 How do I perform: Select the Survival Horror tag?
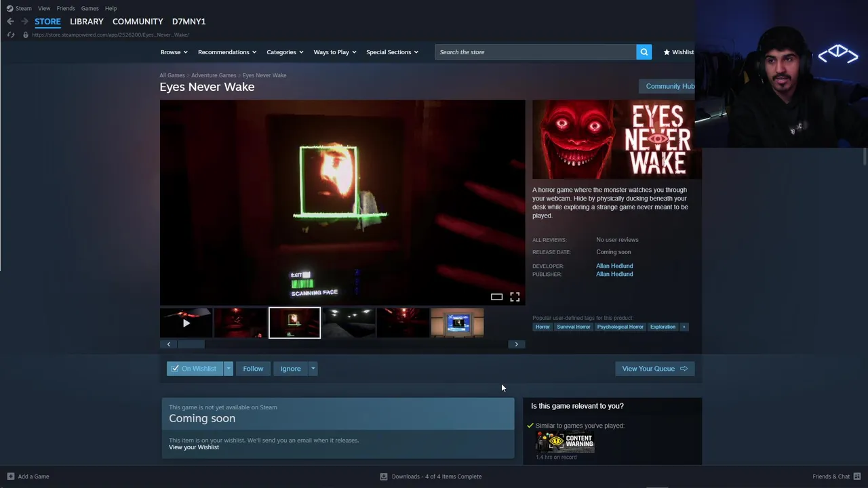pos(573,327)
